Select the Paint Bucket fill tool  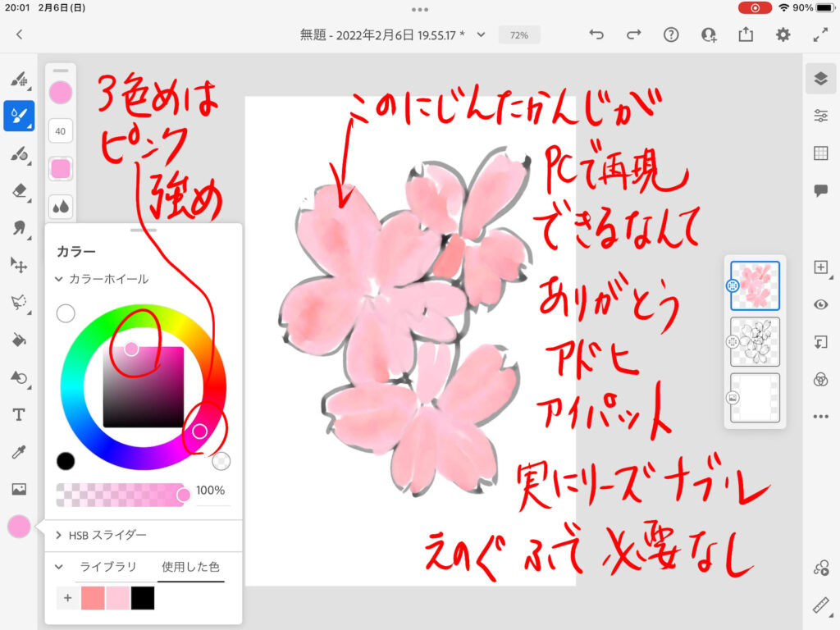[18, 340]
